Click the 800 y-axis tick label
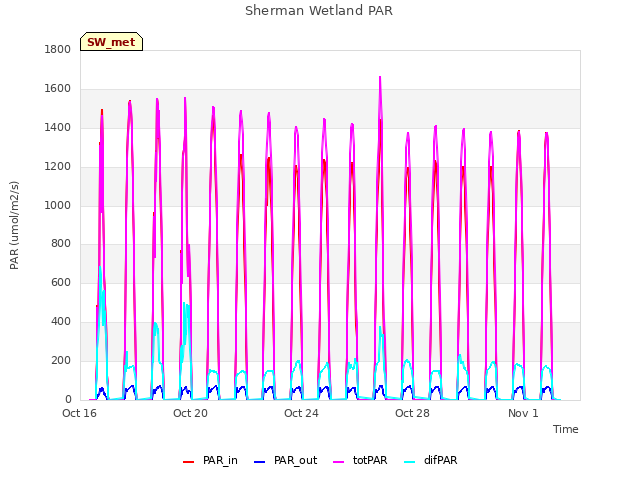The width and height of the screenshot is (640, 480). click(x=61, y=244)
